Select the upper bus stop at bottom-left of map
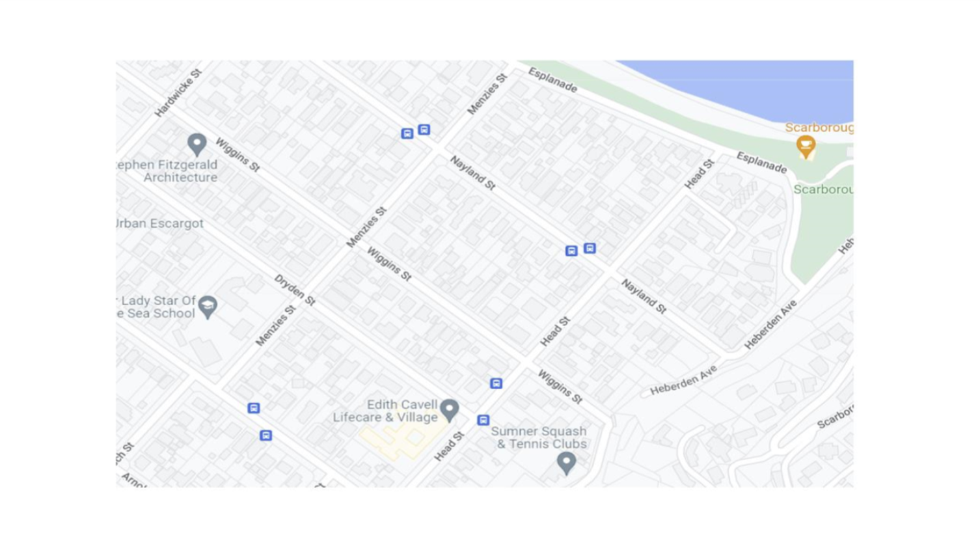The width and height of the screenshot is (980, 552). point(254,408)
